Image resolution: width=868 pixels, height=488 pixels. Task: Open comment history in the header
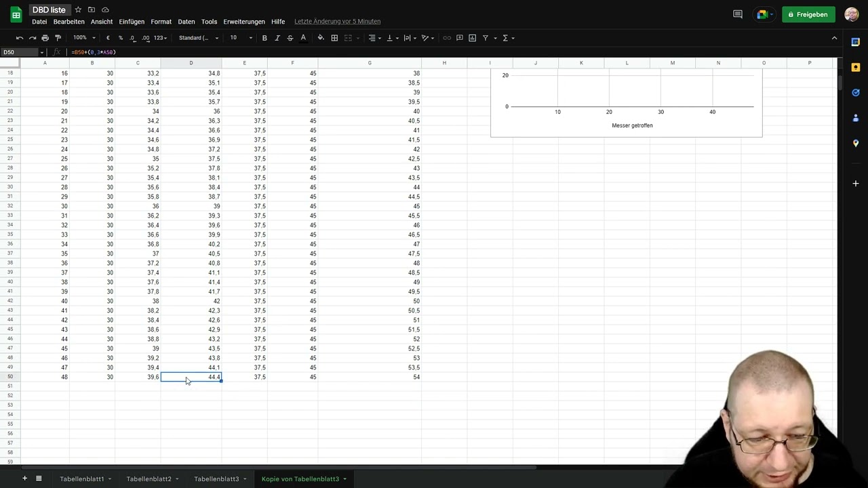(738, 14)
